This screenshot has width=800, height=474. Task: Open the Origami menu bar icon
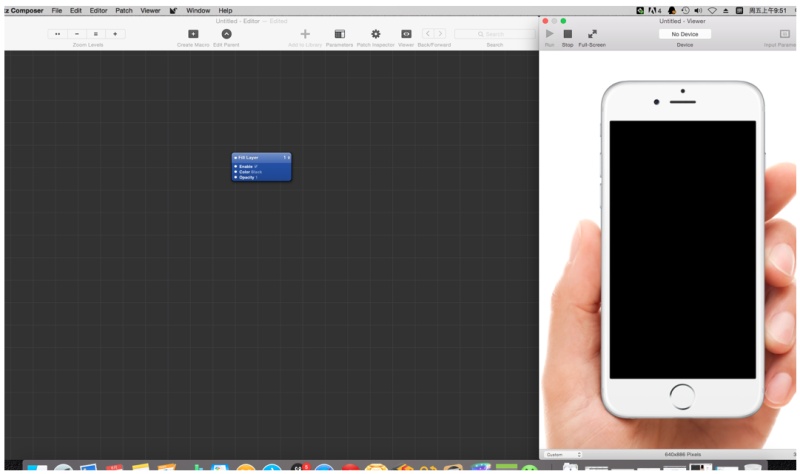[x=173, y=10]
